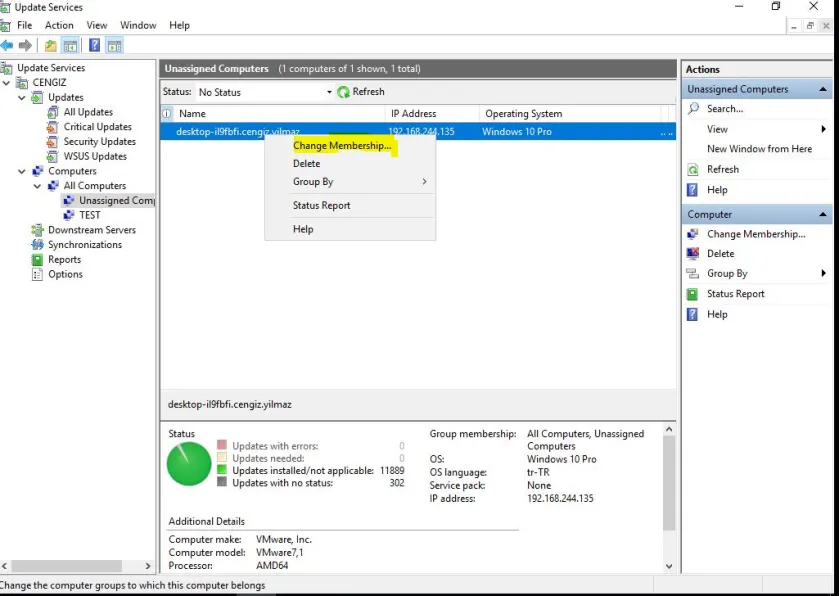Screen dimensions: 839x596
Task: Open Synchronizations in the tree
Action: point(84,245)
